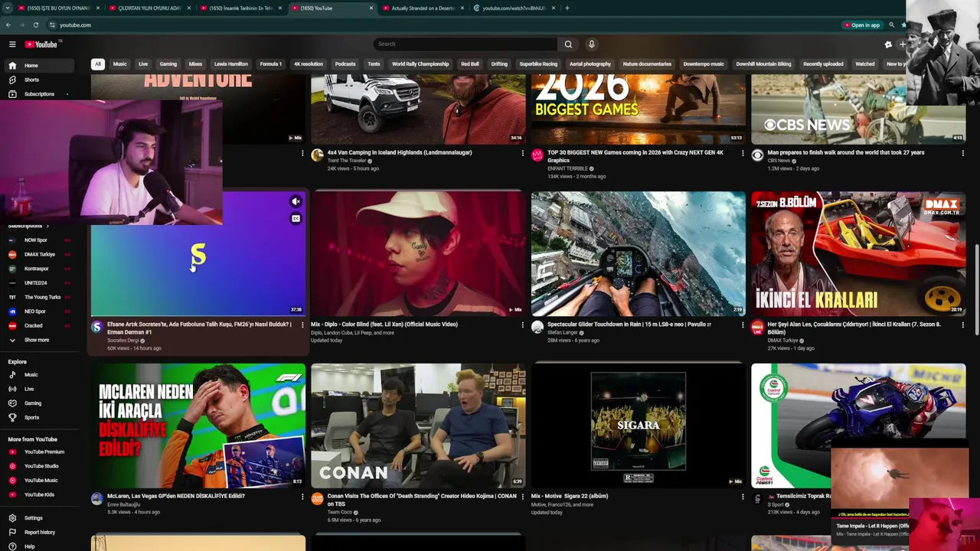
Task: Open Music under Explore
Action: click(31, 375)
